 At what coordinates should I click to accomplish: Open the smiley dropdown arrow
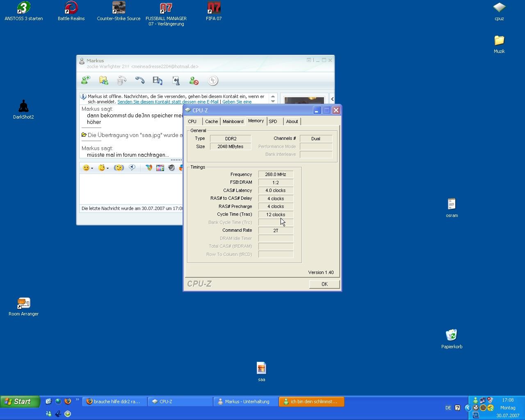(x=92, y=168)
